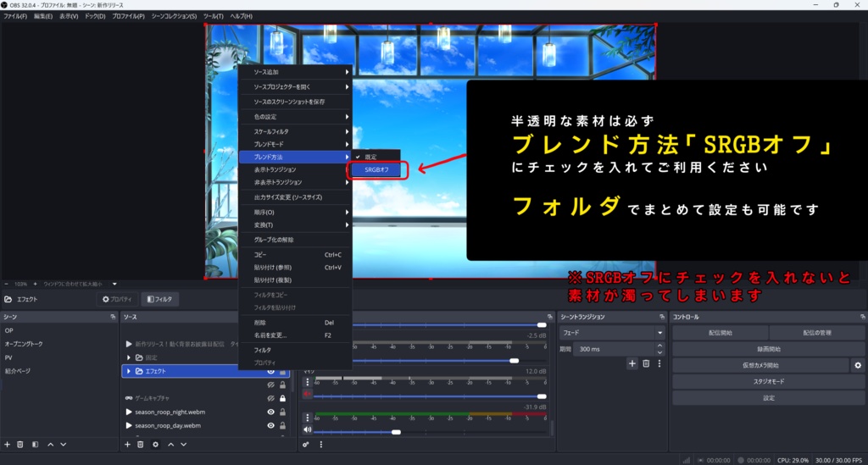Remove the scene transition with trash icon
This screenshot has height=465, width=868.
(x=646, y=364)
